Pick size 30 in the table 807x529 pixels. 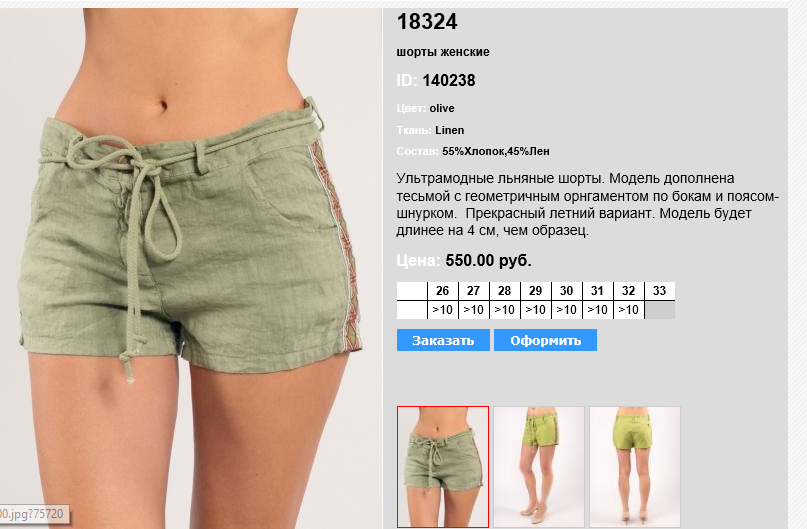point(567,291)
